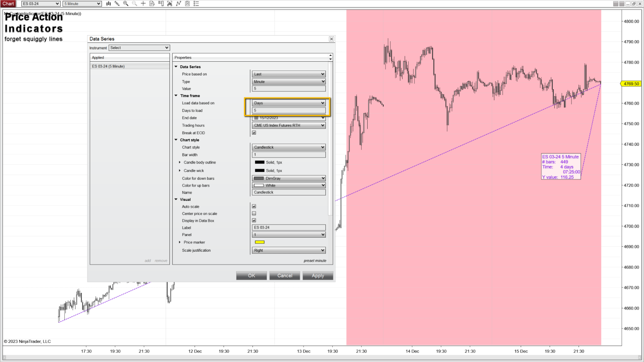Open the drawing tools pencil icon
The height and width of the screenshot is (362, 644).
click(117, 4)
